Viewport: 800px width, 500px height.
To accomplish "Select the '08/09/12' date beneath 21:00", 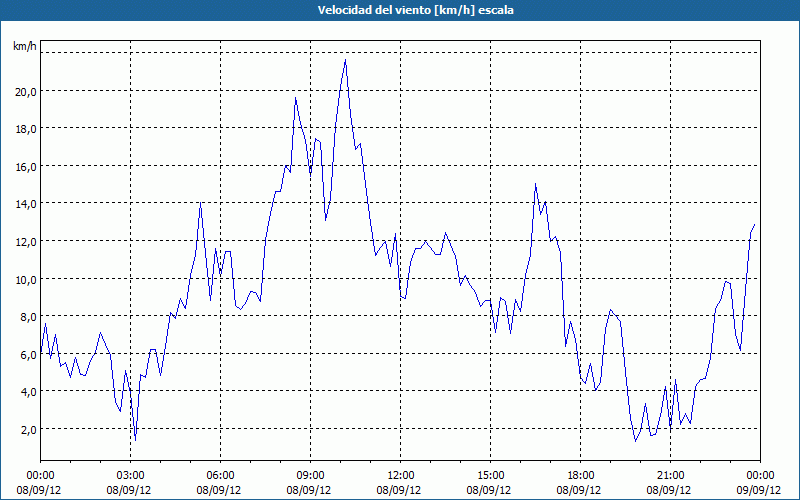I will (669, 490).
